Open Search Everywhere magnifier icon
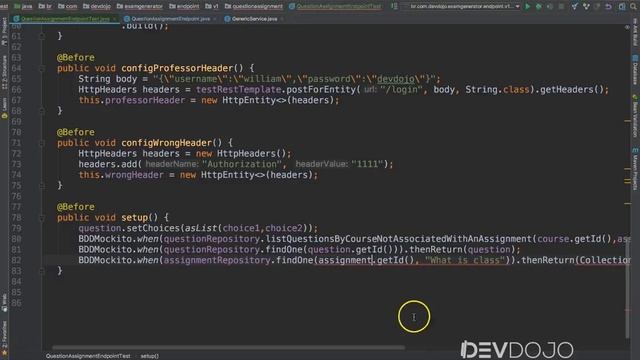This screenshot has height=360, width=640. pos(633,6)
